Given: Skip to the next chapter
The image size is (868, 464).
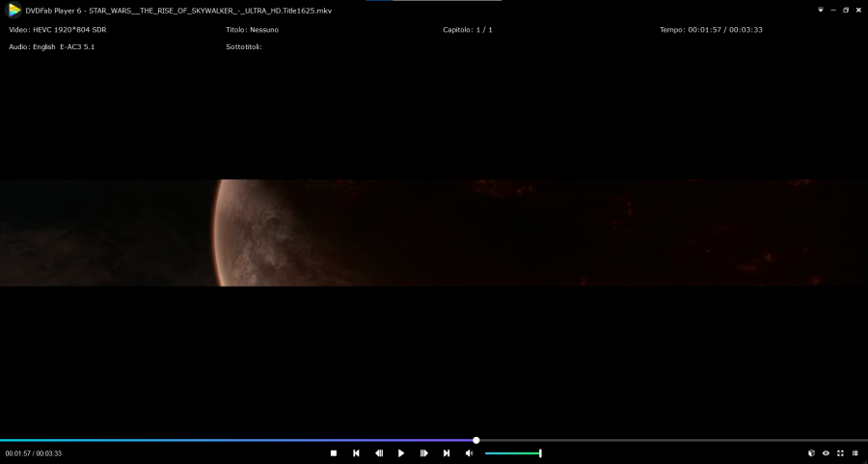Looking at the screenshot, I should point(447,453).
